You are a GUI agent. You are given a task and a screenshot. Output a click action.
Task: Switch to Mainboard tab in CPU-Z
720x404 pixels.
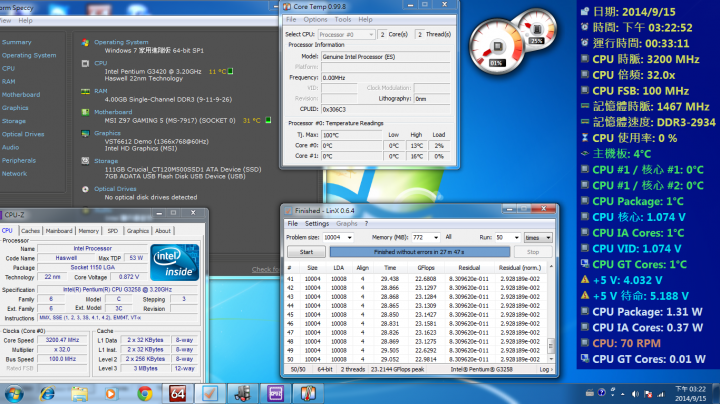coord(59,231)
